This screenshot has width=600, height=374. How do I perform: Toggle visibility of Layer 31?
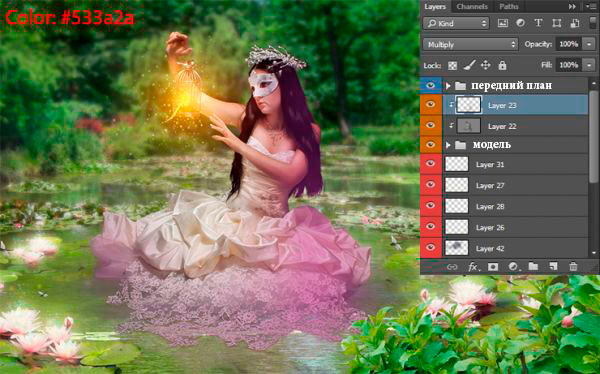tap(430, 164)
